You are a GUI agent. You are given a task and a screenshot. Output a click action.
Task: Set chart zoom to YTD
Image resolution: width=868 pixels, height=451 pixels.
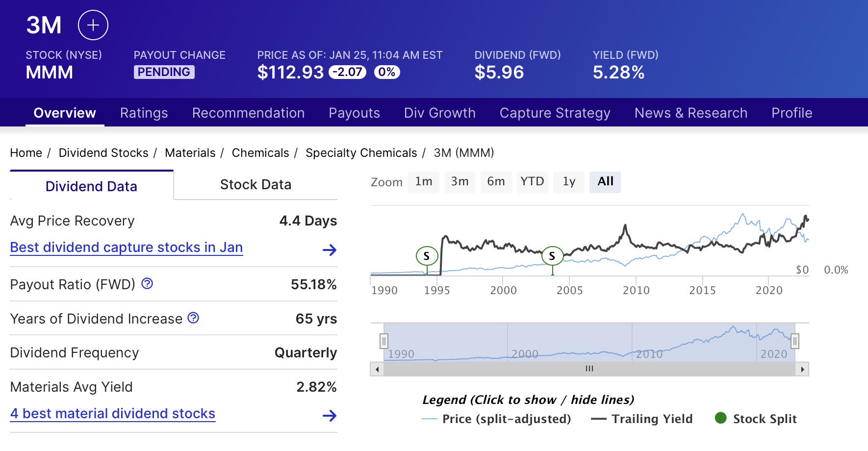[x=533, y=182]
